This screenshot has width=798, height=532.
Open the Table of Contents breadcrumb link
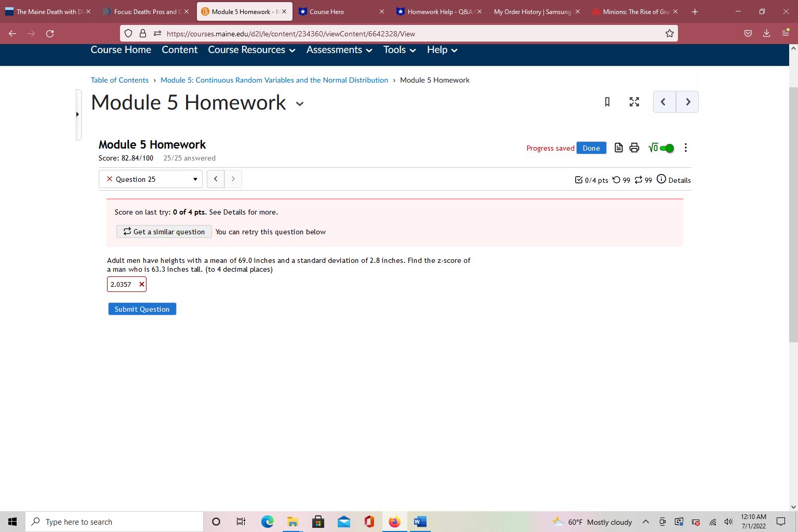(x=119, y=80)
